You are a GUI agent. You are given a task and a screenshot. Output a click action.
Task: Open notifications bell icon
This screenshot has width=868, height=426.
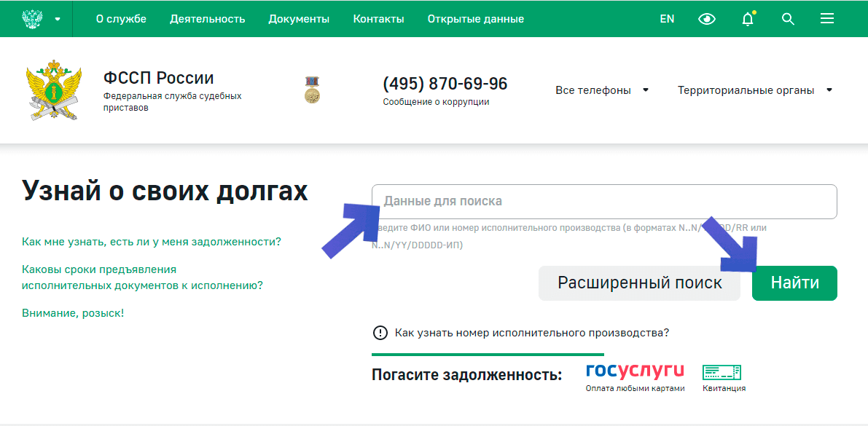point(748,19)
